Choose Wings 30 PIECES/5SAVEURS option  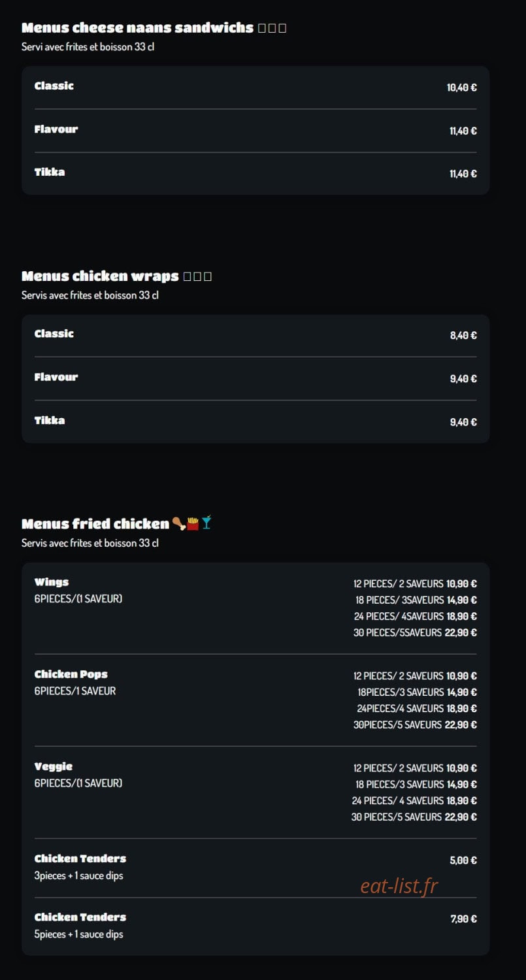pos(415,632)
